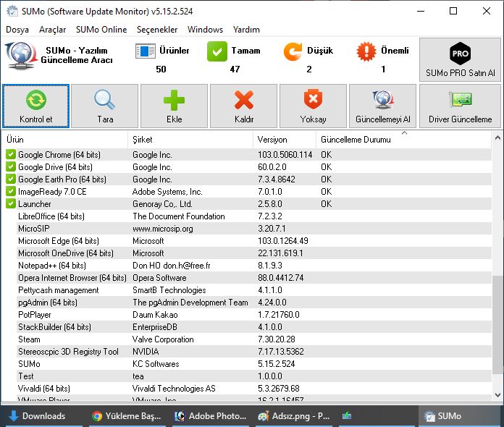Click the SUMo globe logo icon

21,56
